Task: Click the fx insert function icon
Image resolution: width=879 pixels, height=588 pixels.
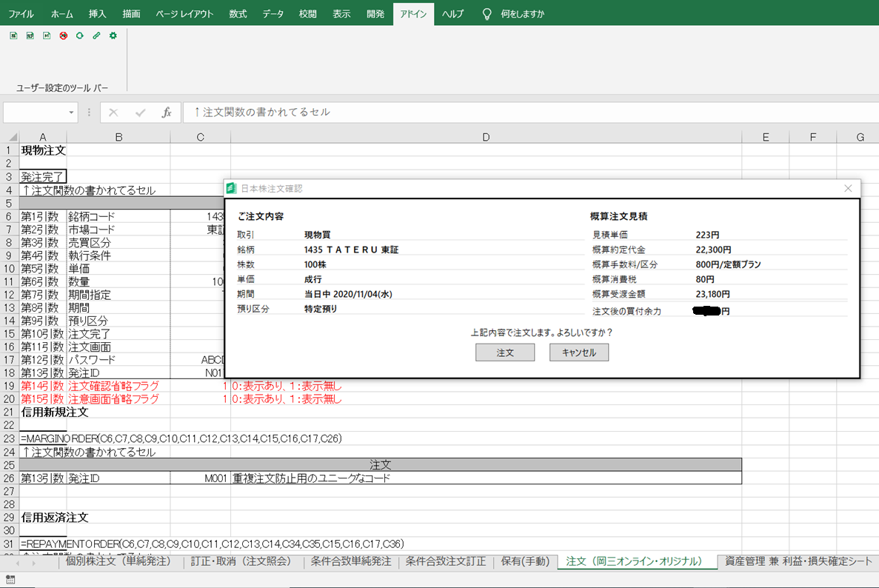Action: (167, 113)
